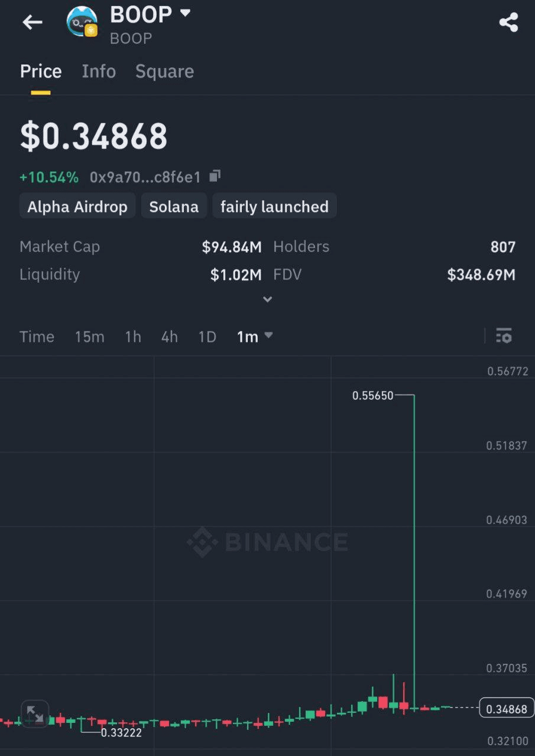Select the 1D chart interval

[x=207, y=337]
